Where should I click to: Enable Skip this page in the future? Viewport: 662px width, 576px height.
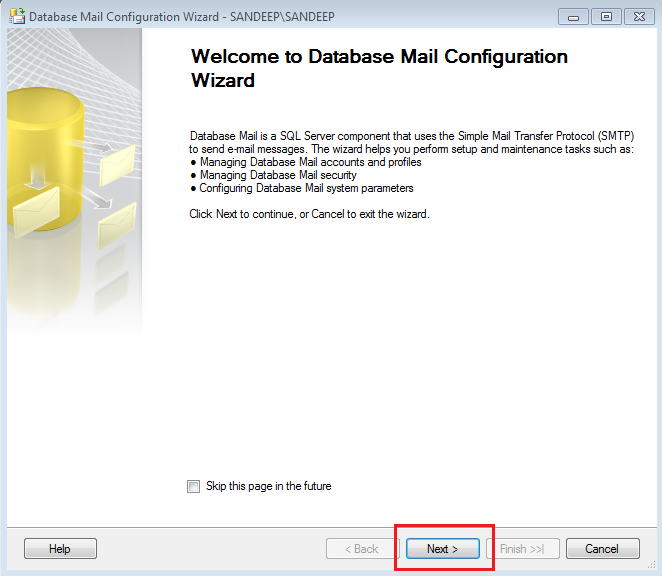coord(193,486)
